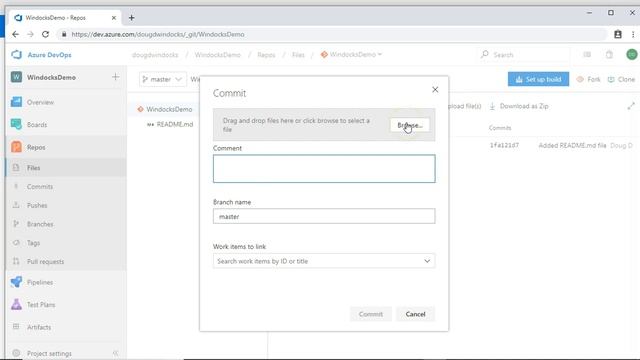Click the WindocksDemo project avatar icon
The height and width of the screenshot is (360, 640).
16,77
